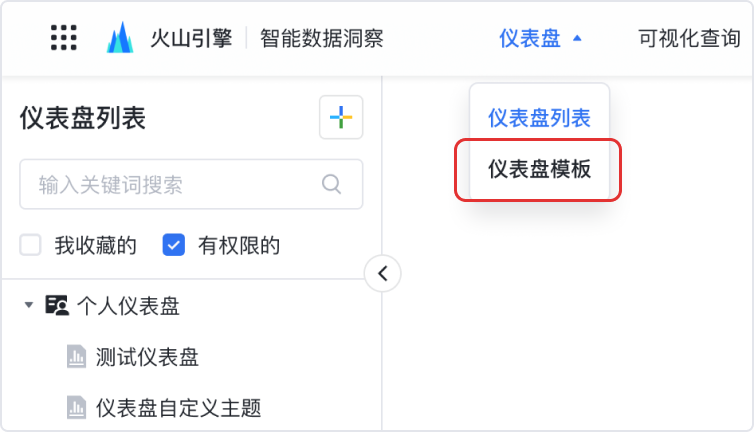Click the chart icon beside 仪表盘自定义主题

76,407
